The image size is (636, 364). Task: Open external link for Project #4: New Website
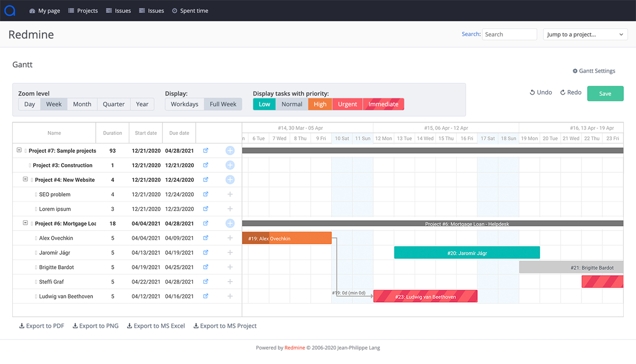point(206,180)
